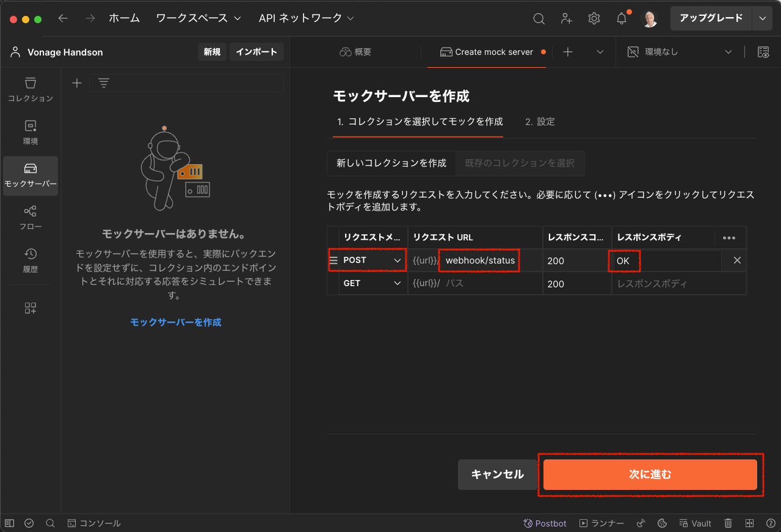Click the GET row response body field
This screenshot has height=532, width=781.
(x=679, y=284)
